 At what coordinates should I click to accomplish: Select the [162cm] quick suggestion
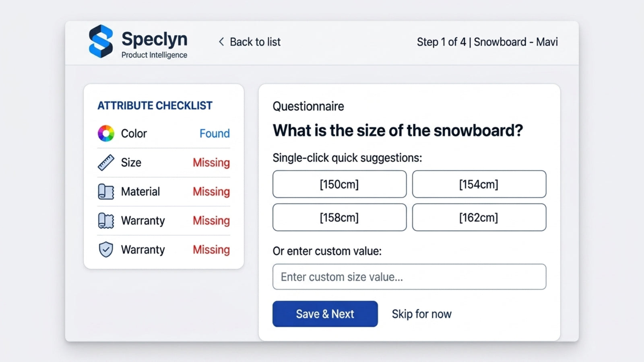[479, 217]
